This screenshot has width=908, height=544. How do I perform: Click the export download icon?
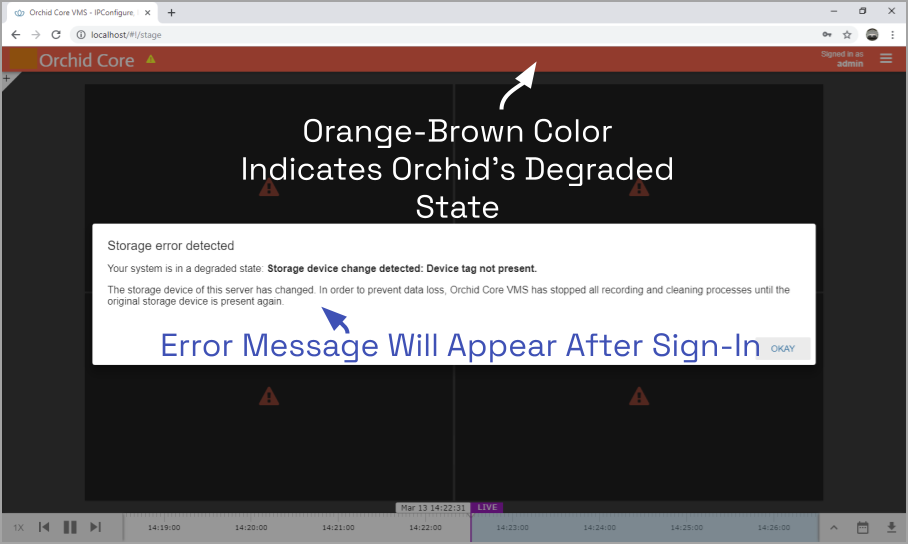coord(891,528)
